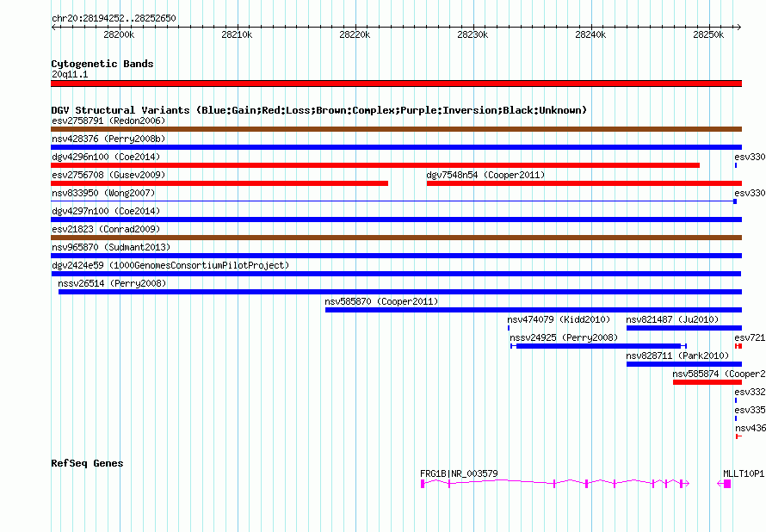
Task: Click the esv2758791 (Redon2006) brown variant bar
Action: (x=396, y=129)
